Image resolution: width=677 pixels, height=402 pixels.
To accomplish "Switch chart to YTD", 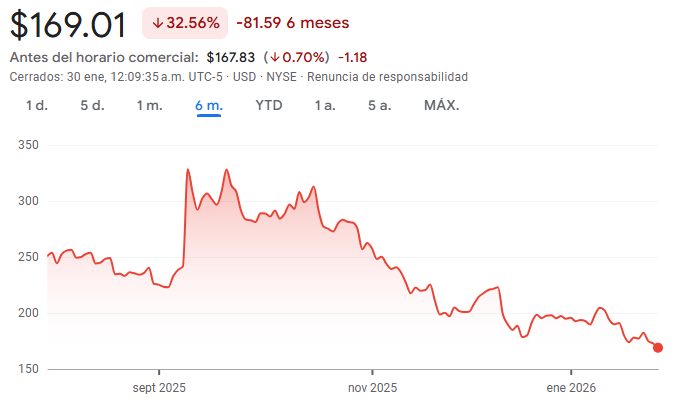I will pos(268,105).
